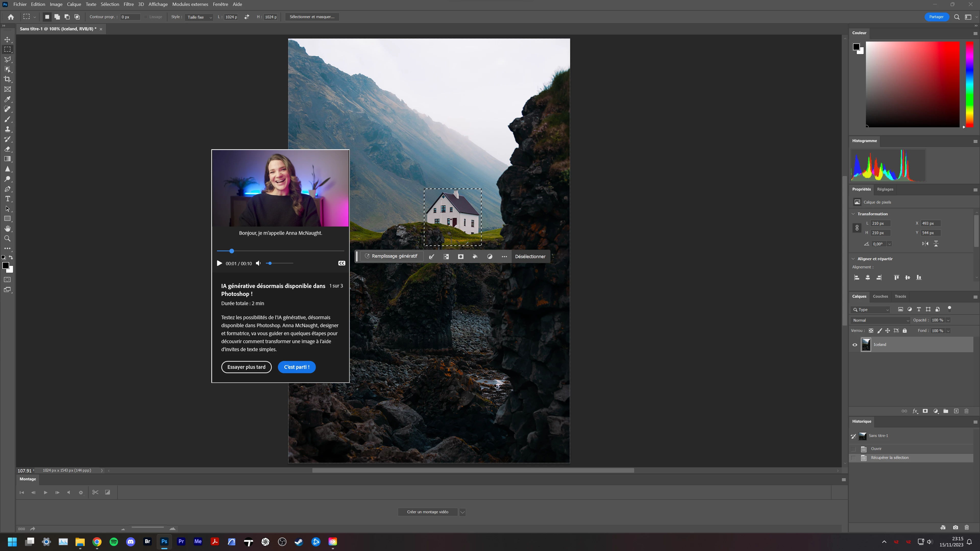The image size is (980, 551).
Task: Click the C'est parti ! button
Action: click(296, 367)
